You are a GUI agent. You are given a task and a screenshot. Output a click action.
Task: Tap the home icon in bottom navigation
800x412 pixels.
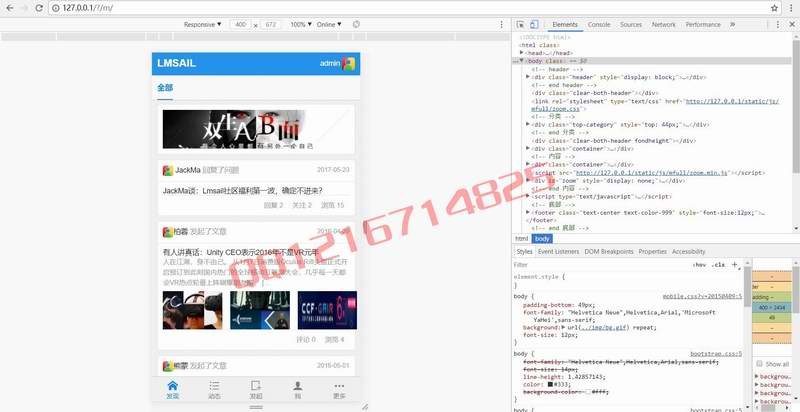click(x=172, y=386)
